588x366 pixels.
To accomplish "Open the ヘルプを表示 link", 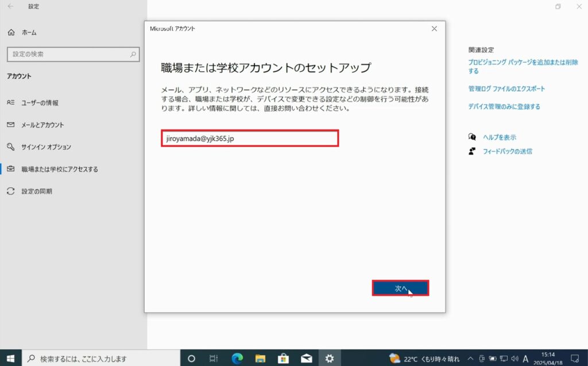I will [498, 137].
